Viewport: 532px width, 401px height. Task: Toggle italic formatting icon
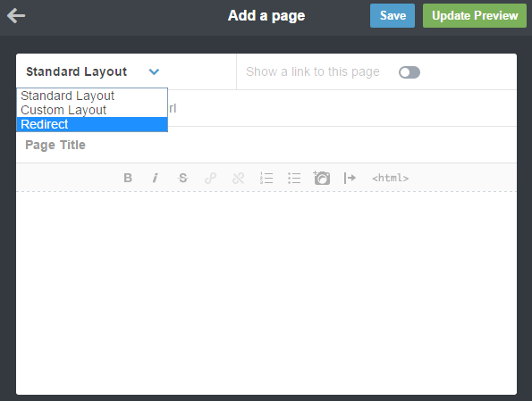pyautogui.click(x=155, y=178)
